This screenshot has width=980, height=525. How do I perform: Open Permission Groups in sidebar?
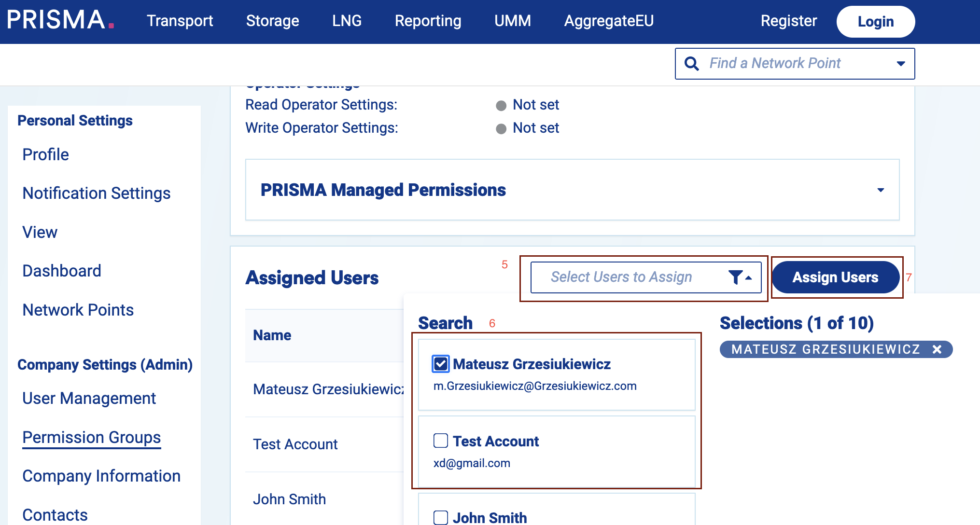point(91,437)
